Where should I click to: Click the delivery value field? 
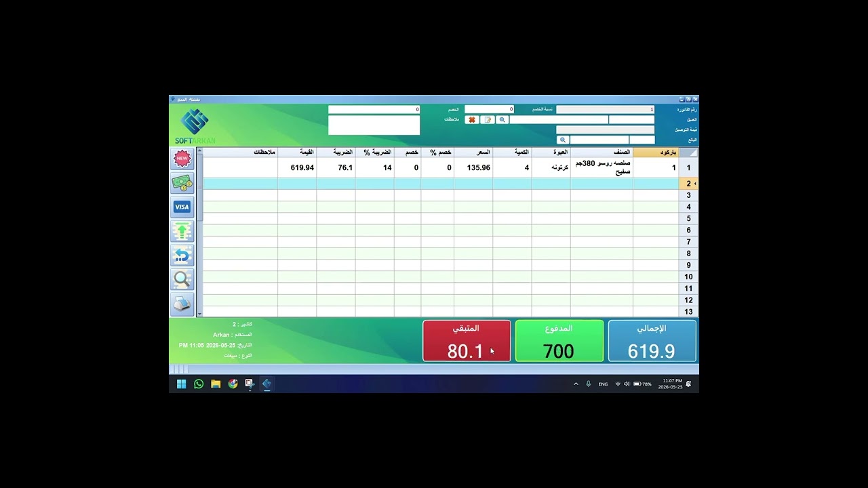pyautogui.click(x=605, y=129)
